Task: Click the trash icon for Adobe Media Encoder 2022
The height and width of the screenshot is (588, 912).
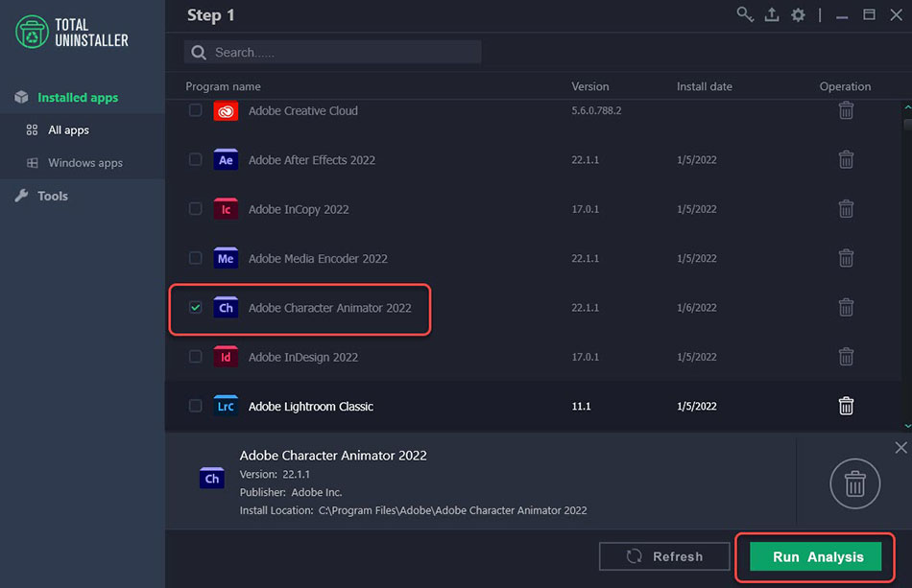Action: pyautogui.click(x=846, y=258)
